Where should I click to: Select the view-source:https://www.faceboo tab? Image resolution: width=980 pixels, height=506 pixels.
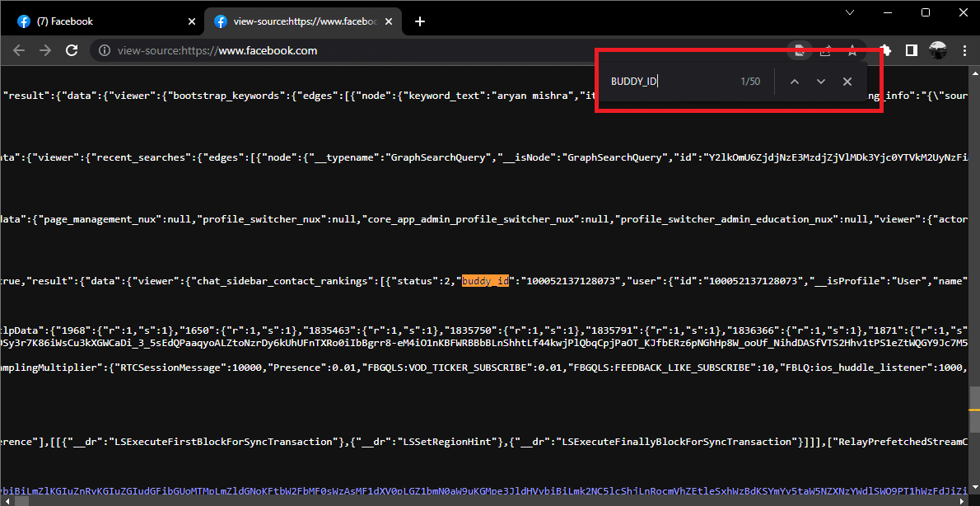(x=304, y=22)
